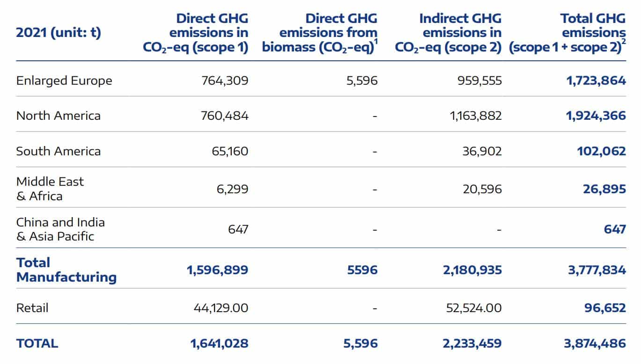This screenshot has width=641, height=364.
Task: Select Indirect GHG emissions scope 2 header
Action: coord(449,33)
